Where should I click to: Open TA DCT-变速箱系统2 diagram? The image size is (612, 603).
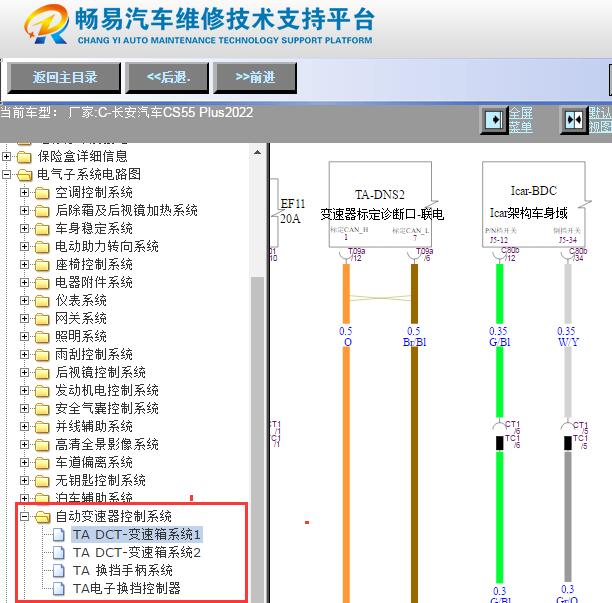click(x=137, y=552)
